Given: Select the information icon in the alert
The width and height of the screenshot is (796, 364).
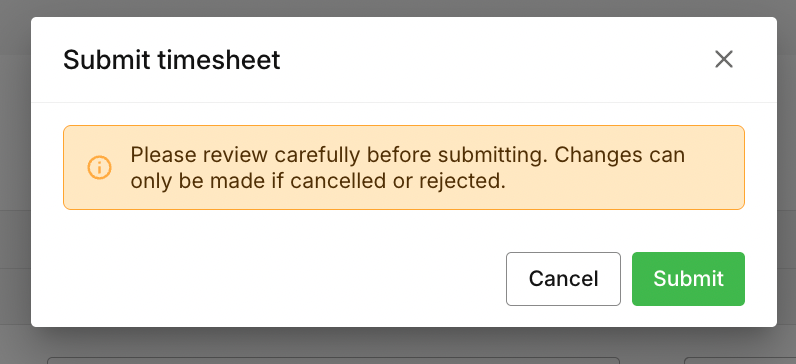Looking at the screenshot, I should pos(100,167).
